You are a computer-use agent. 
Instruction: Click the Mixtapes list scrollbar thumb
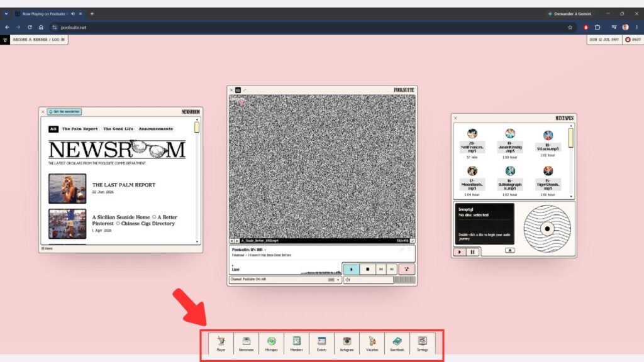click(571, 138)
